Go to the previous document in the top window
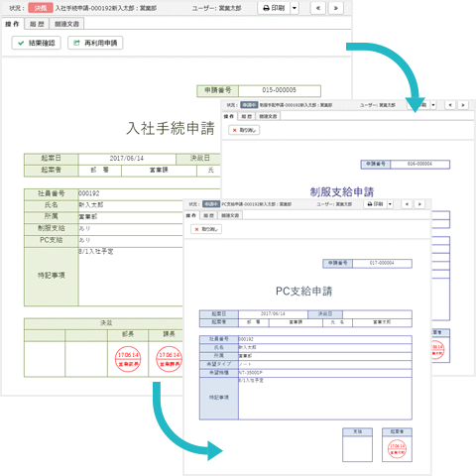Screen dimensions: 476x476 pyautogui.click(x=318, y=8)
